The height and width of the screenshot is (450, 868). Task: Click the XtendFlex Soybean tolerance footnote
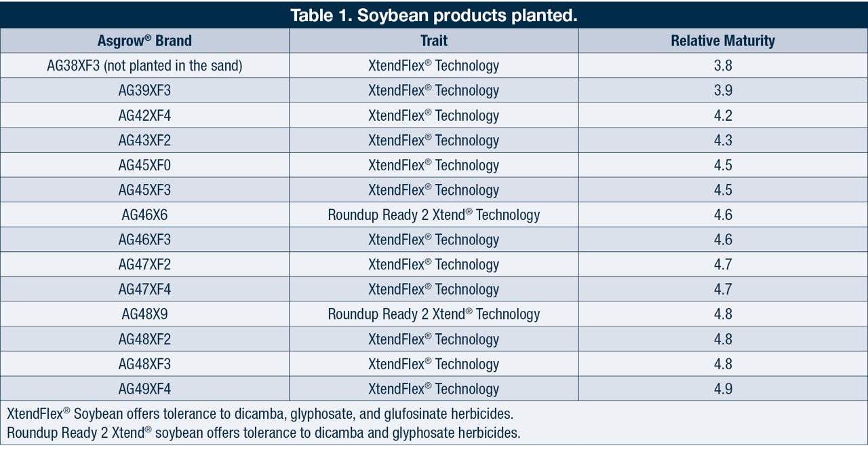[x=265, y=413]
